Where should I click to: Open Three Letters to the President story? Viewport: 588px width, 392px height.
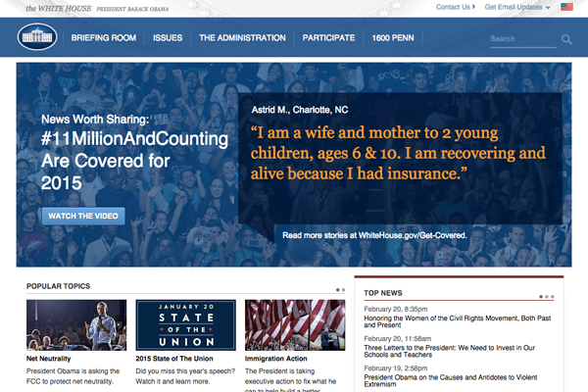449,351
